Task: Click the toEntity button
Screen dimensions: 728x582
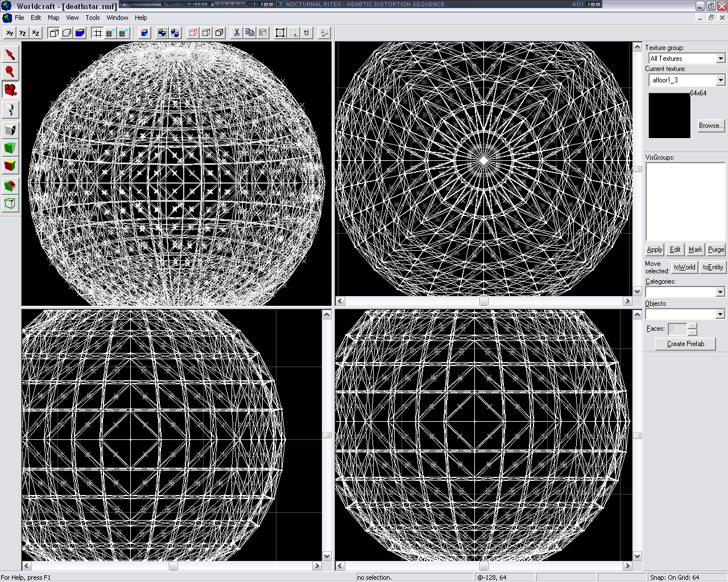Action: click(713, 267)
